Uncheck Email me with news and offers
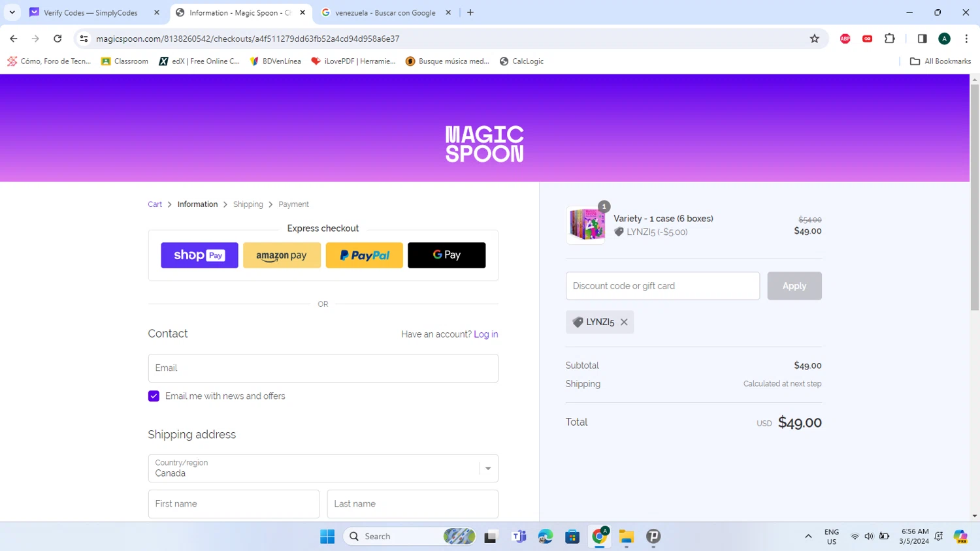The height and width of the screenshot is (551, 980). tap(154, 396)
